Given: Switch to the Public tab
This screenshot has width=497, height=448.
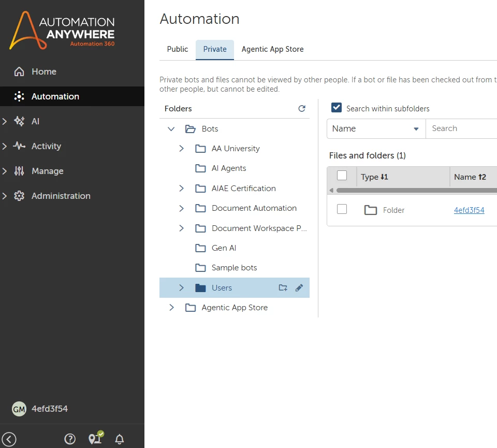Looking at the screenshot, I should 178,49.
